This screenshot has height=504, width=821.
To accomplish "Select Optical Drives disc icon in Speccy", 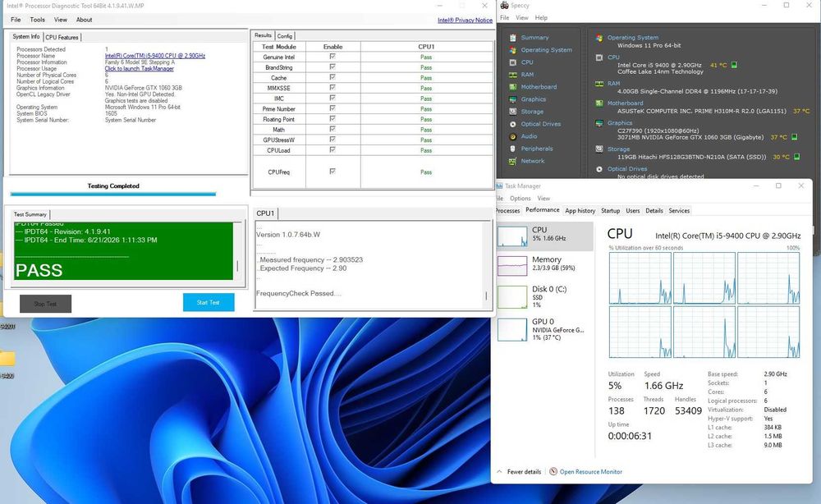I will (x=513, y=124).
